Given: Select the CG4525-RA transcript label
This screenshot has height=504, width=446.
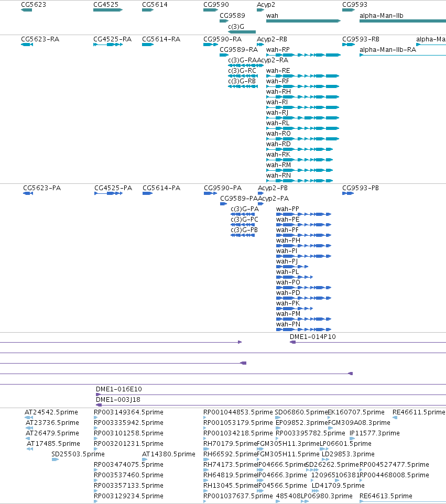Looking at the screenshot, I should pos(113,39).
